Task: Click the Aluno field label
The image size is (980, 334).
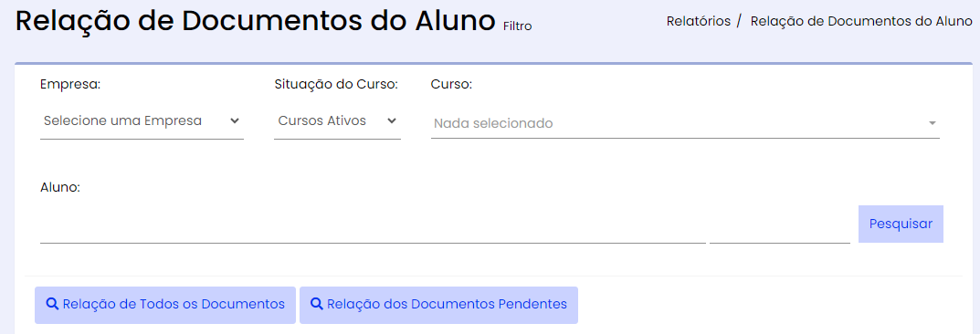Action: [60, 187]
